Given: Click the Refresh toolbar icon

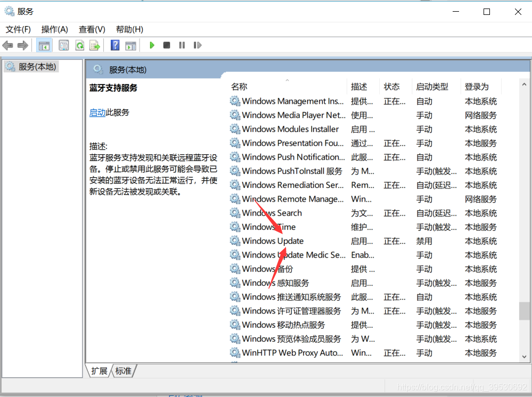Looking at the screenshot, I should click(80, 45).
